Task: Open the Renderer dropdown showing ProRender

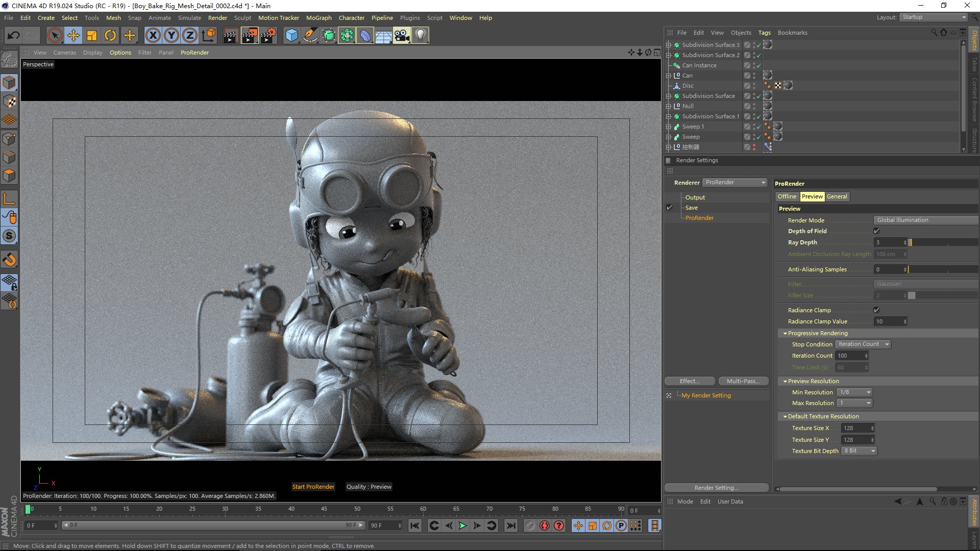Action: [735, 183]
